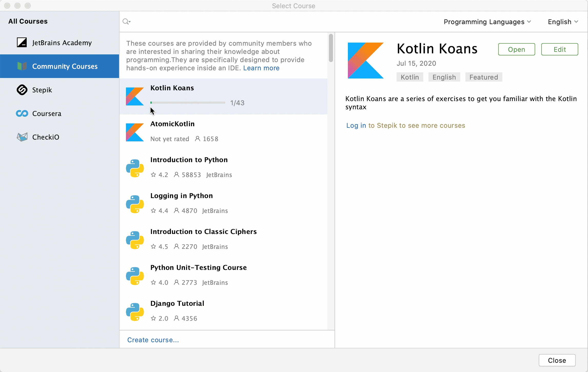
Task: Select Introduction to Classic Ciphers course
Action: point(223,240)
